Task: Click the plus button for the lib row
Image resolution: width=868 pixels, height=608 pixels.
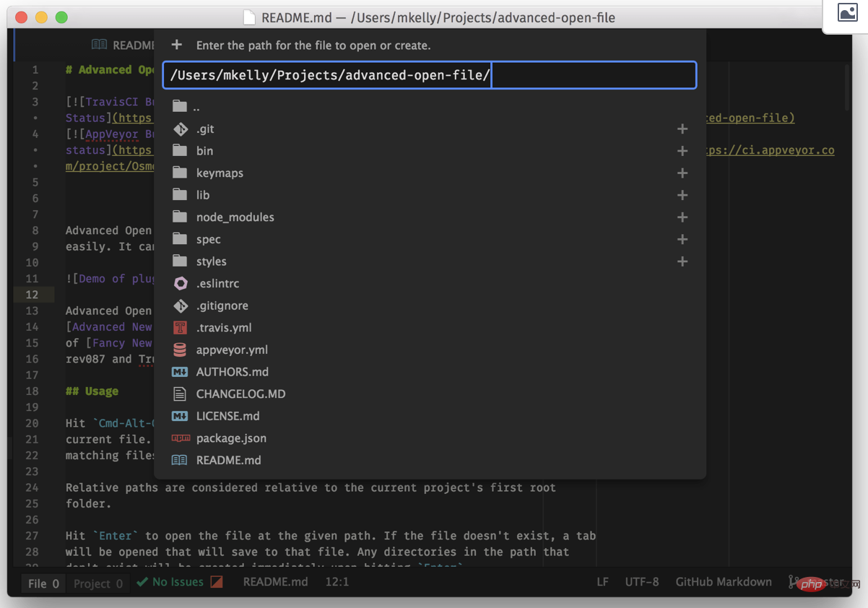Action: (x=682, y=195)
